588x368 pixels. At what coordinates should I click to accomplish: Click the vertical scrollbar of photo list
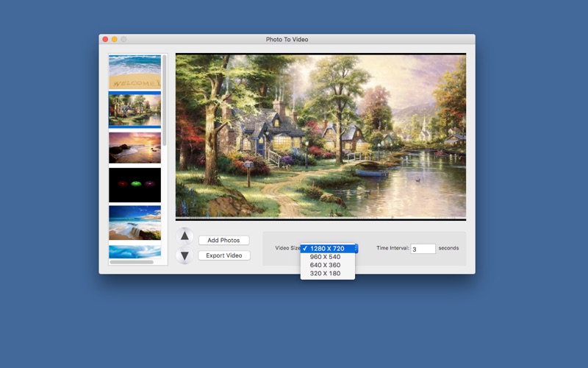click(164, 100)
